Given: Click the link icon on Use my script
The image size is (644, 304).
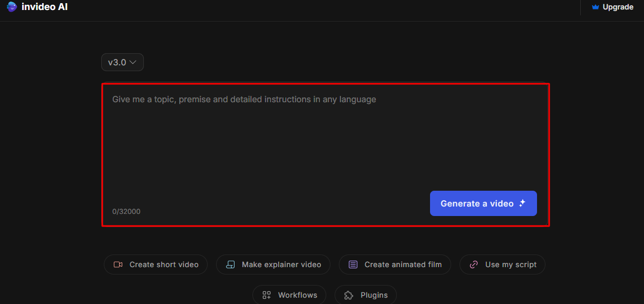Looking at the screenshot, I should point(473,264).
